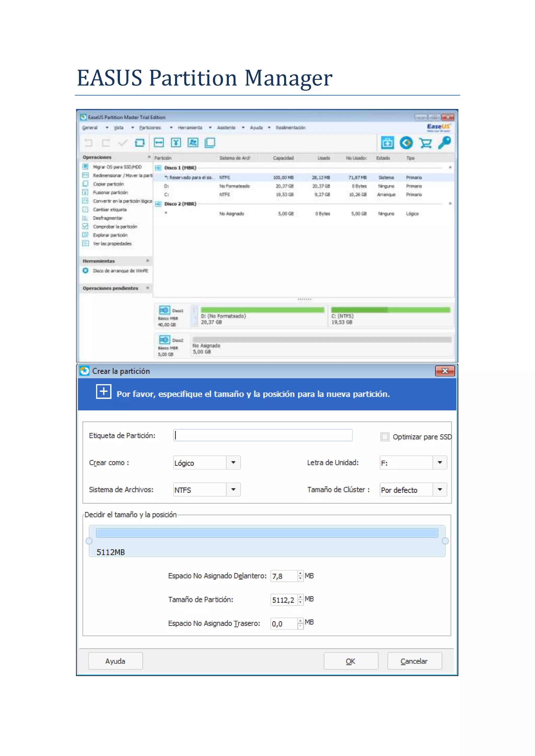
Task: Click Disco de arranque de WinPE tool
Action: 120,271
